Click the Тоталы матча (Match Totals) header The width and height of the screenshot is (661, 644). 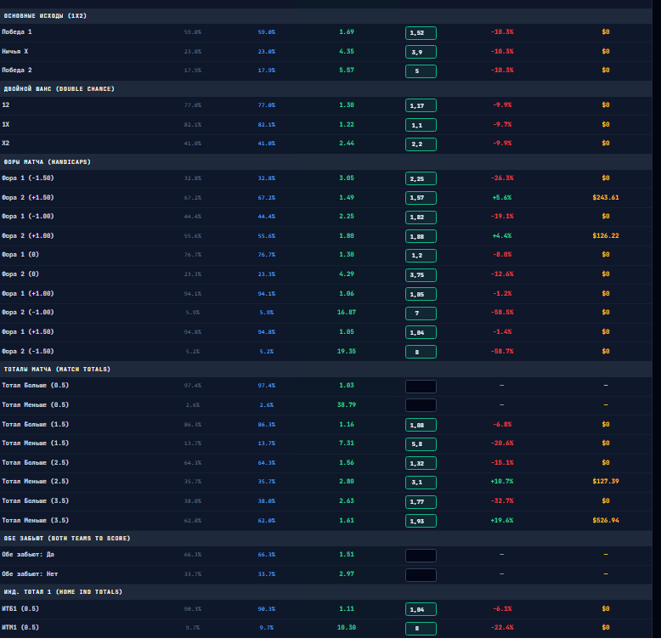57,370
